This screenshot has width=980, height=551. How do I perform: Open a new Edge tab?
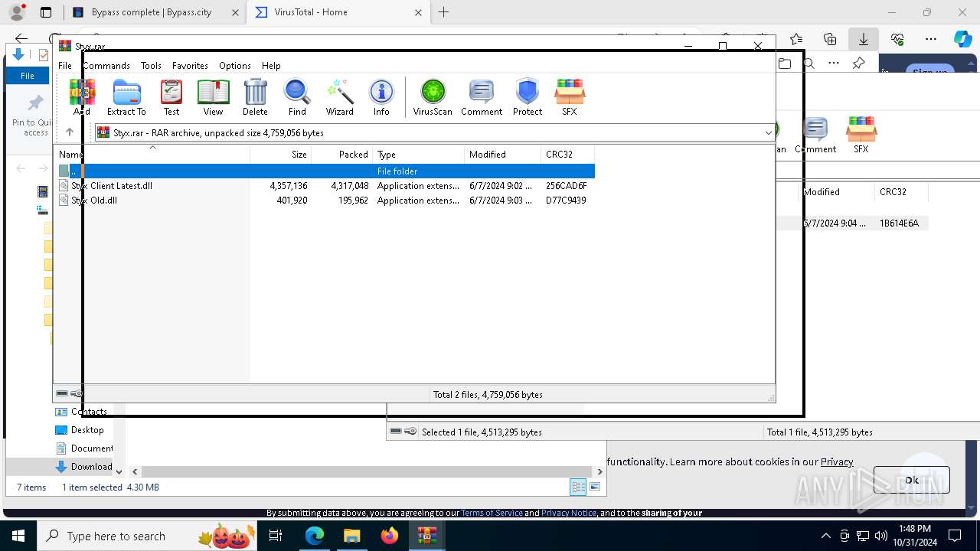pyautogui.click(x=444, y=12)
